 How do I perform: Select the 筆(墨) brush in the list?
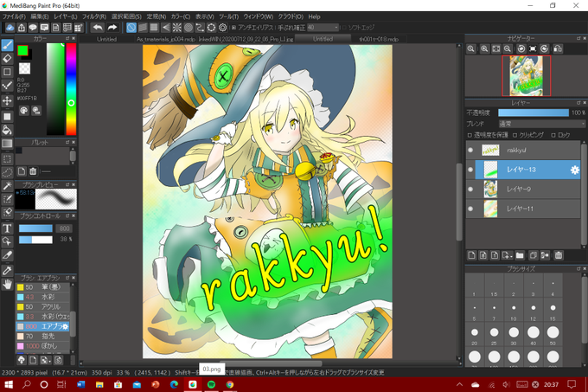pyautogui.click(x=42, y=287)
